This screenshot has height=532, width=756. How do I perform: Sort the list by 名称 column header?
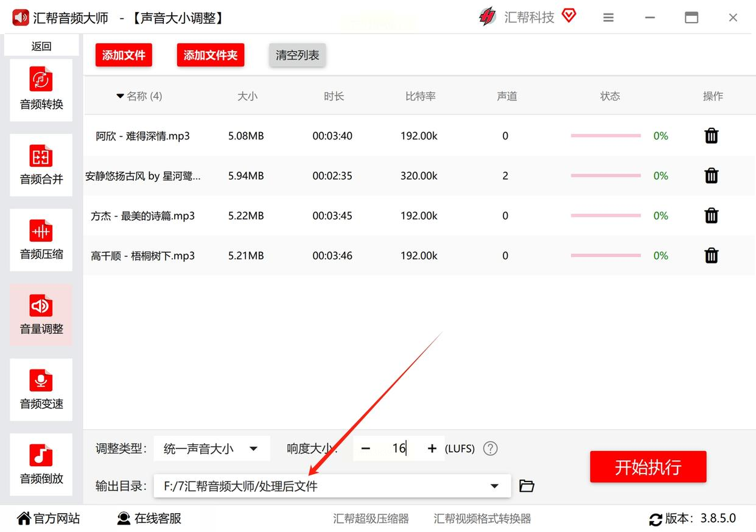(139, 96)
